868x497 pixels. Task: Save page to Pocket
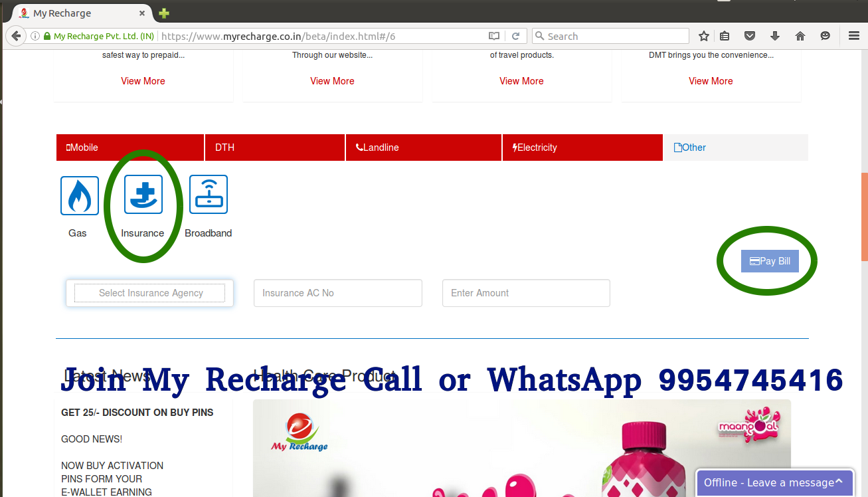[749, 35]
